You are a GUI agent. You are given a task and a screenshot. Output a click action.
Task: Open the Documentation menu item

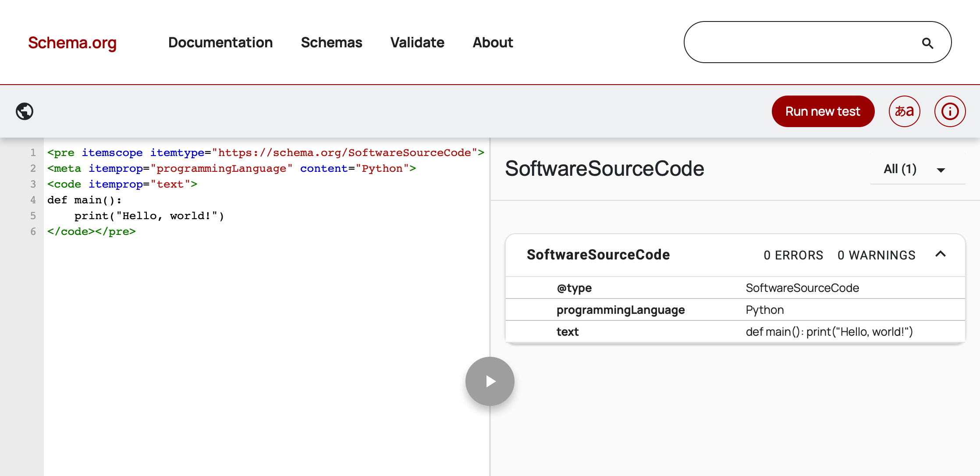coord(220,43)
